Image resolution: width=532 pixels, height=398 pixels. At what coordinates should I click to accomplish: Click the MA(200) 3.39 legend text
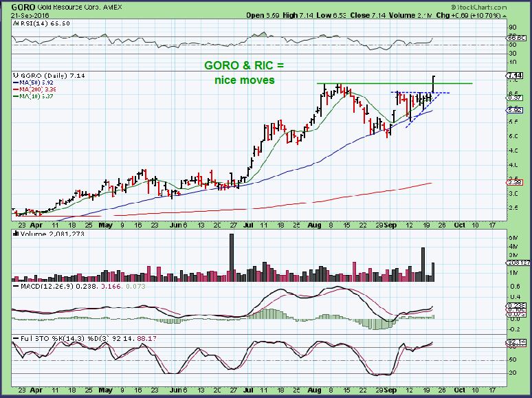coord(38,89)
